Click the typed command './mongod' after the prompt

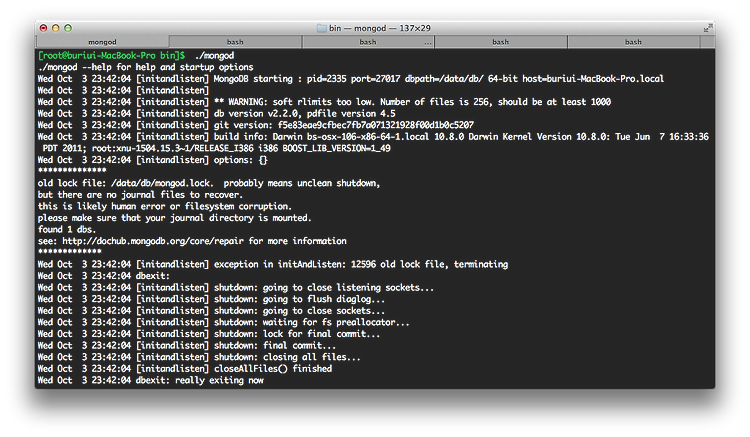pos(214,55)
